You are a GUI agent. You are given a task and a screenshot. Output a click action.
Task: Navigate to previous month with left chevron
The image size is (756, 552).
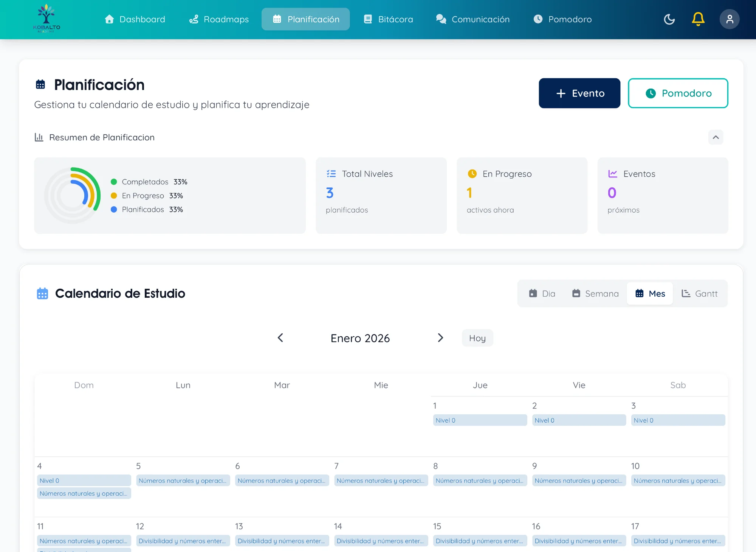pyautogui.click(x=280, y=338)
